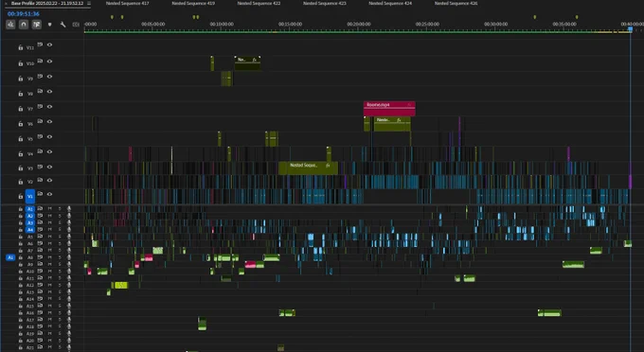644x352 pixels.
Task: Enable voice-over record on track A1
Action: pos(69,209)
